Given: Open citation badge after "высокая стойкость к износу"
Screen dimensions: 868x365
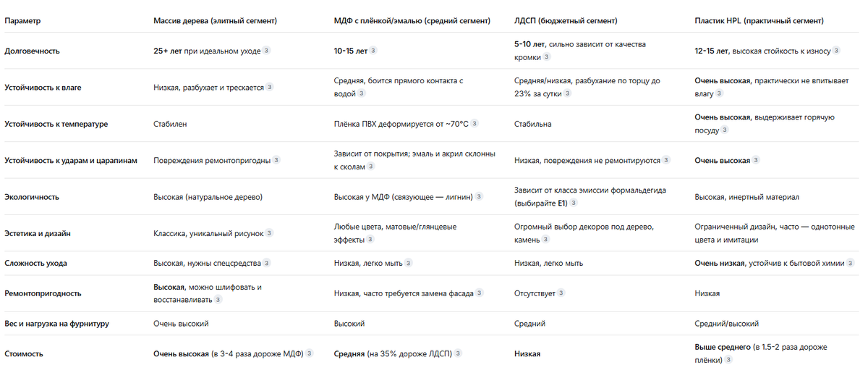Looking at the screenshot, I should [836, 51].
